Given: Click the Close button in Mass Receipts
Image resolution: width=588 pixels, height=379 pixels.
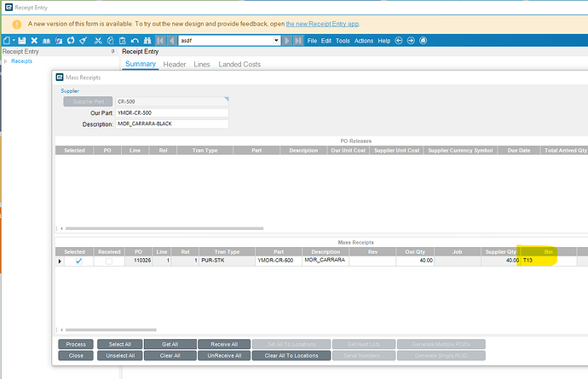Looking at the screenshot, I should (76, 355).
